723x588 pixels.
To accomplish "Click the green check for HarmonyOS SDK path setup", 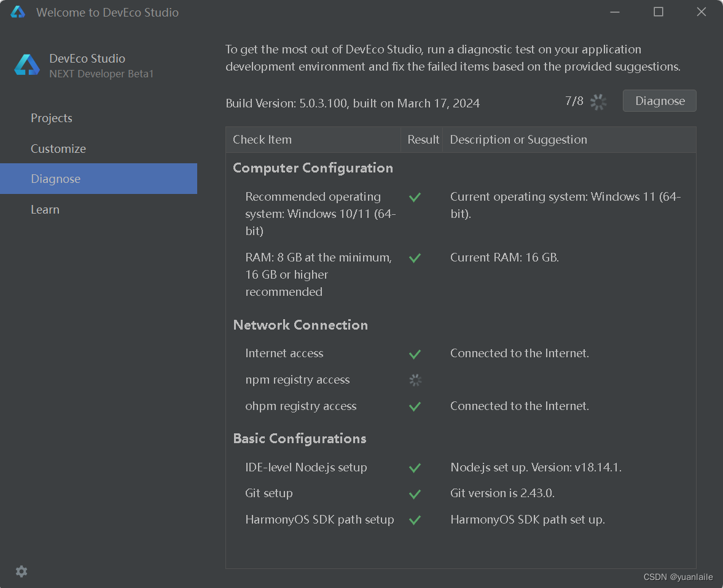I will point(415,520).
